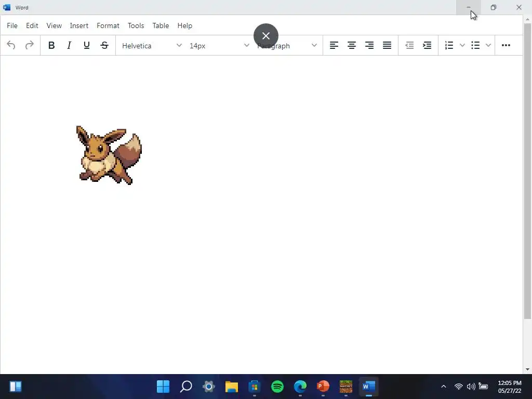
Task: Show hidden system tray icons
Action: click(444, 387)
